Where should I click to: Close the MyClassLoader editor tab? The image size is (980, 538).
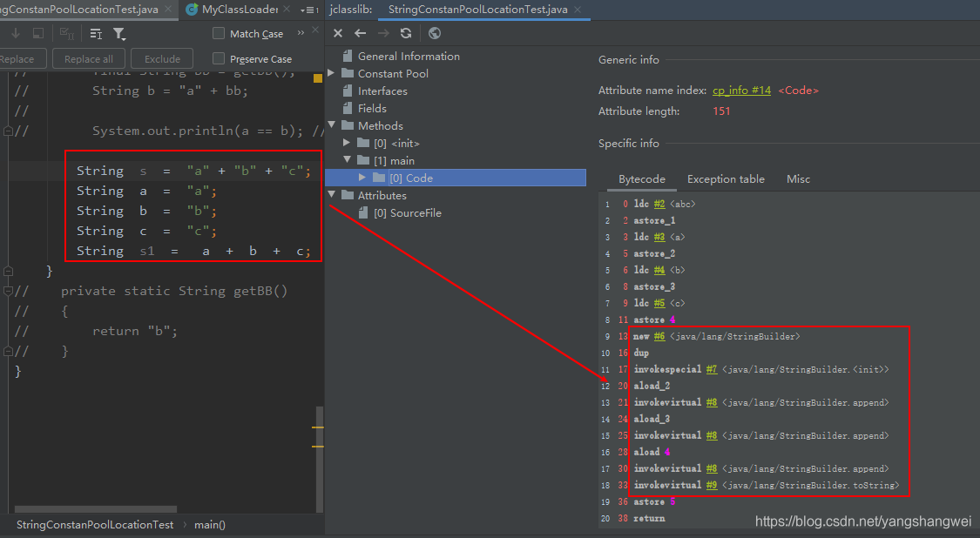pos(288,10)
